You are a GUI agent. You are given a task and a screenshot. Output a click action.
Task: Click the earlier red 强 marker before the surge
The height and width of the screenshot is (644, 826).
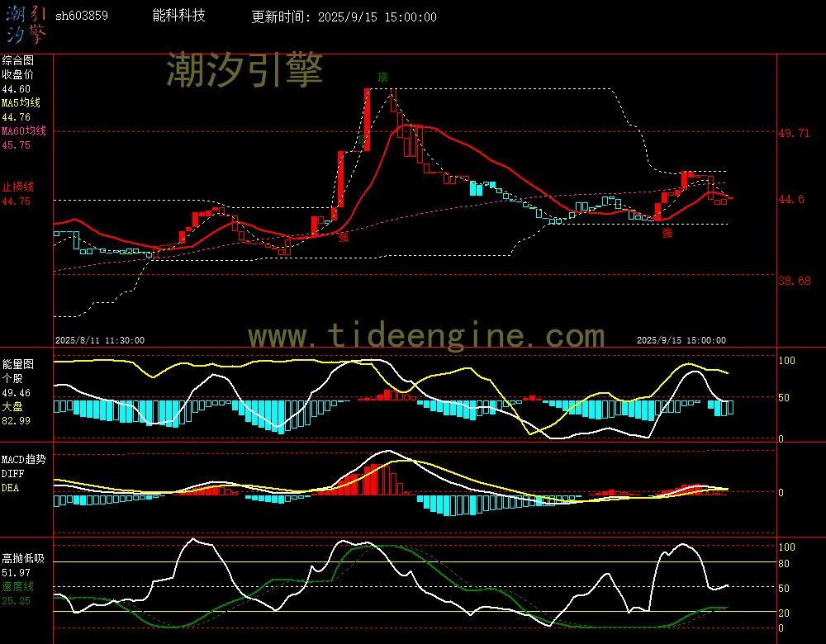pos(344,237)
